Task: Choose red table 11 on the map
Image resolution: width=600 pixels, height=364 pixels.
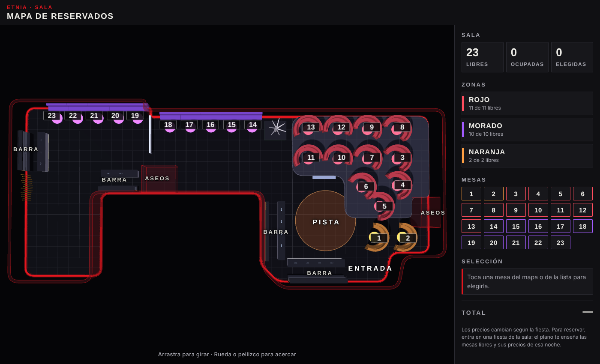Action: [x=311, y=158]
